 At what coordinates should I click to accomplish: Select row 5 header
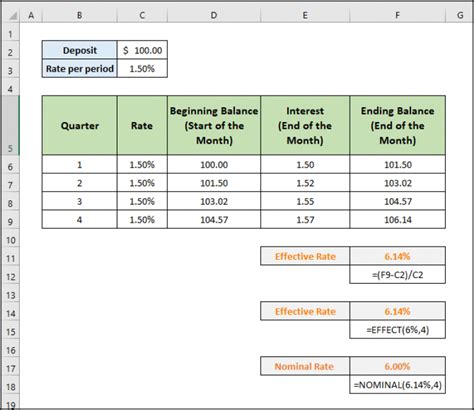(x=11, y=125)
